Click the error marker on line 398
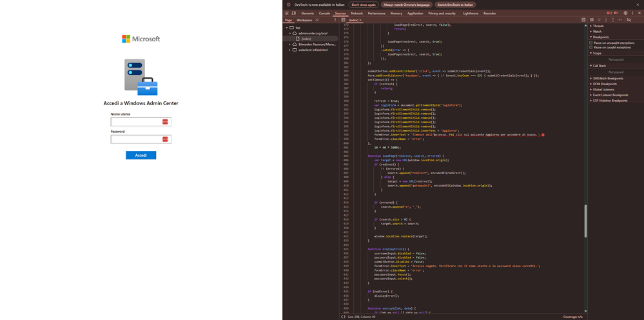Screen dimensions: 644x320 (543, 135)
